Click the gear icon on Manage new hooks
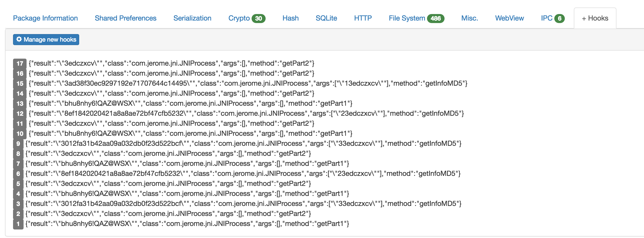The image size is (644, 238). pos(19,39)
